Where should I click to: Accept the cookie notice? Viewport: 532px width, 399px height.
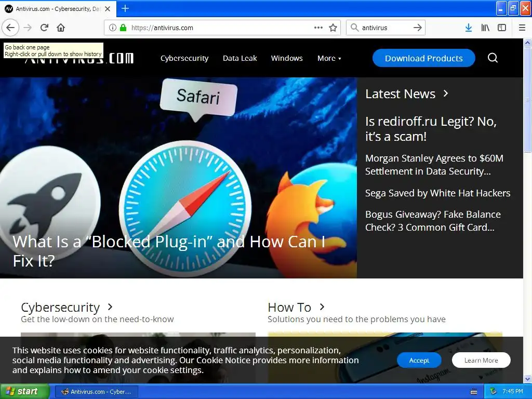pos(419,360)
